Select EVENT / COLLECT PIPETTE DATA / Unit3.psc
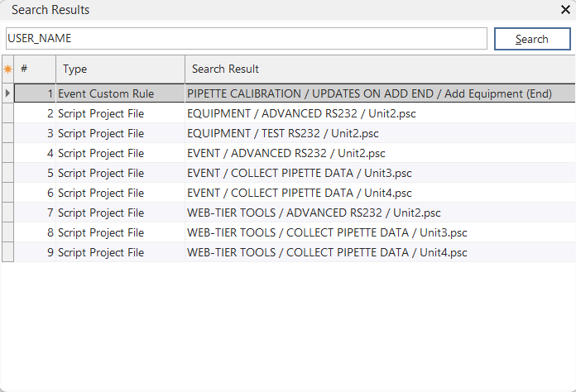Screen dimensions: 576x392 click(299, 173)
